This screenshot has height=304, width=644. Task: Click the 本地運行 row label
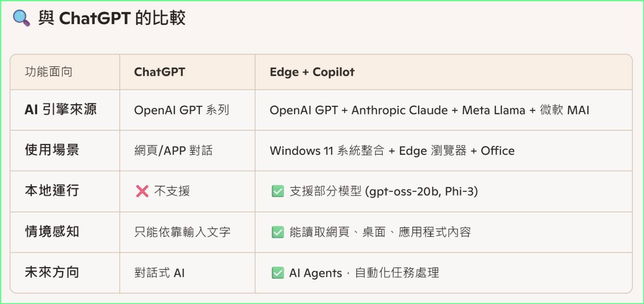pos(52,191)
